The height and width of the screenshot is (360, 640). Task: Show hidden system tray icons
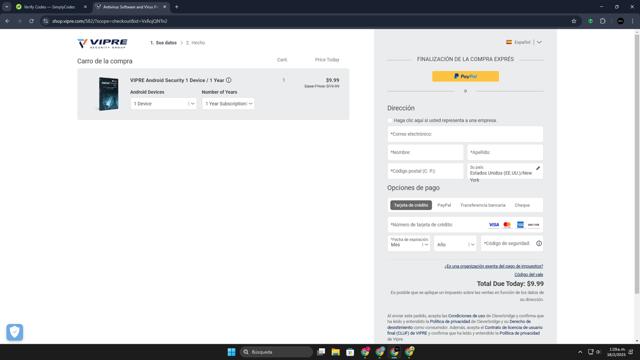click(580, 352)
